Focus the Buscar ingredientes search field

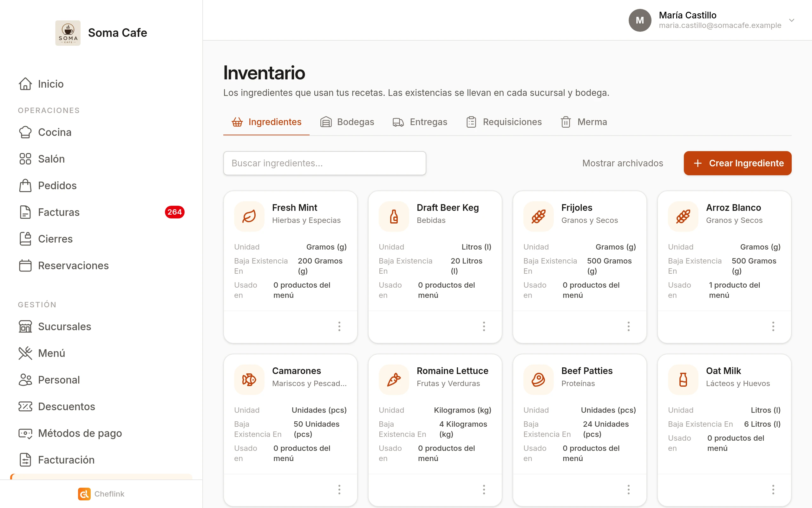coord(324,163)
